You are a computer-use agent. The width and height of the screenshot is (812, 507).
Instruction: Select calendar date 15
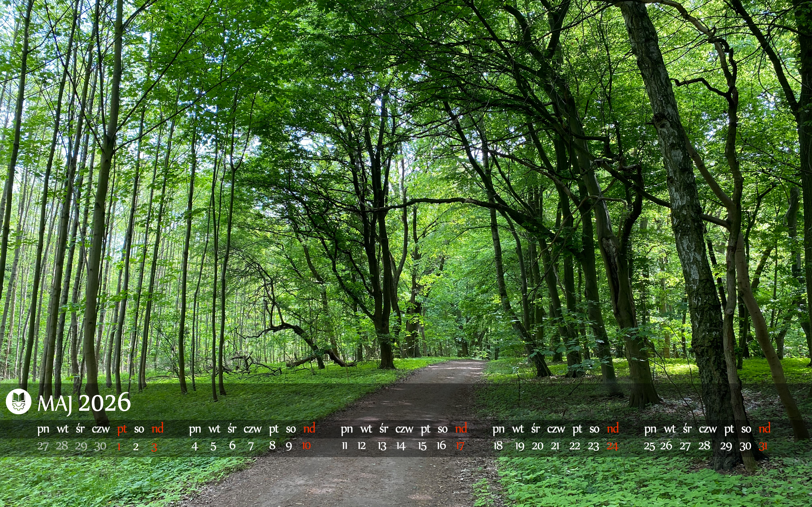coord(422,446)
